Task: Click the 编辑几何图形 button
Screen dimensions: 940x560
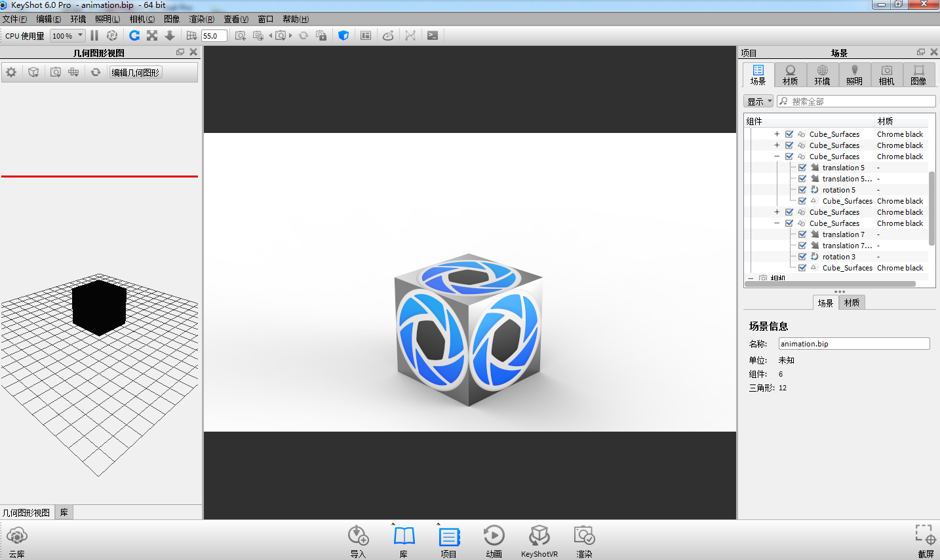Action: coord(136,72)
